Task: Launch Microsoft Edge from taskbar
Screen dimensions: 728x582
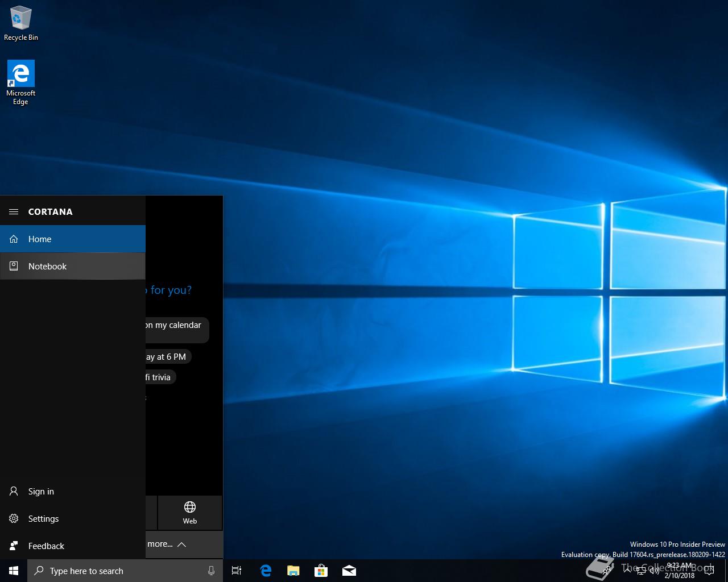Action: tap(265, 571)
